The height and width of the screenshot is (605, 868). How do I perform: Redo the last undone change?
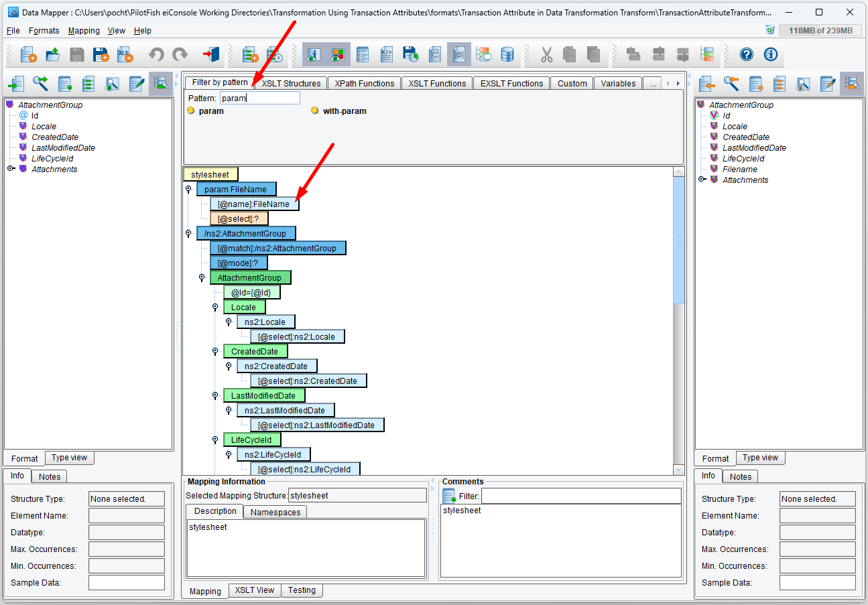click(180, 54)
